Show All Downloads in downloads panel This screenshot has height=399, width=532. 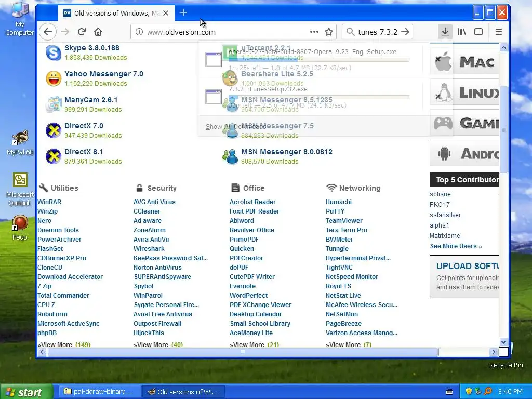pyautogui.click(x=236, y=127)
